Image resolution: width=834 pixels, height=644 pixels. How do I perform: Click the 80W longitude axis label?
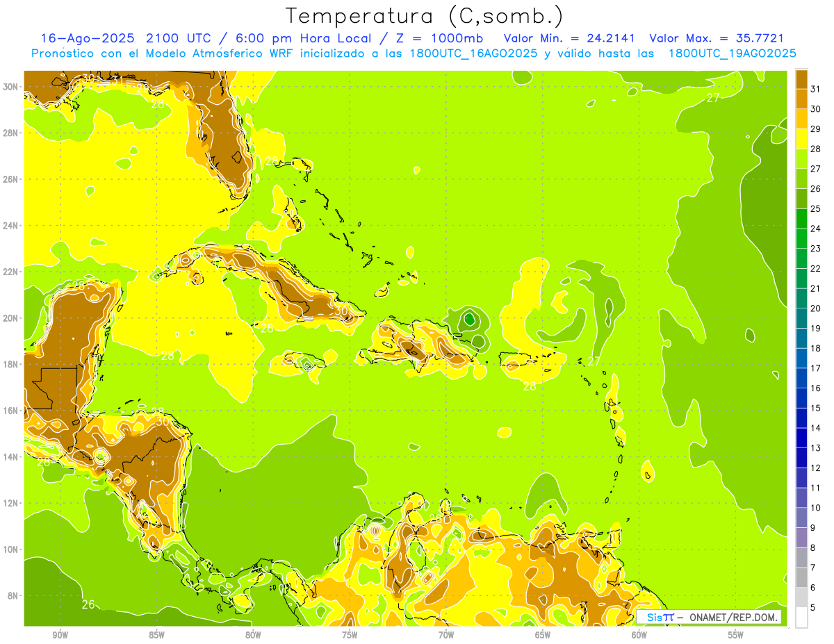click(x=253, y=635)
